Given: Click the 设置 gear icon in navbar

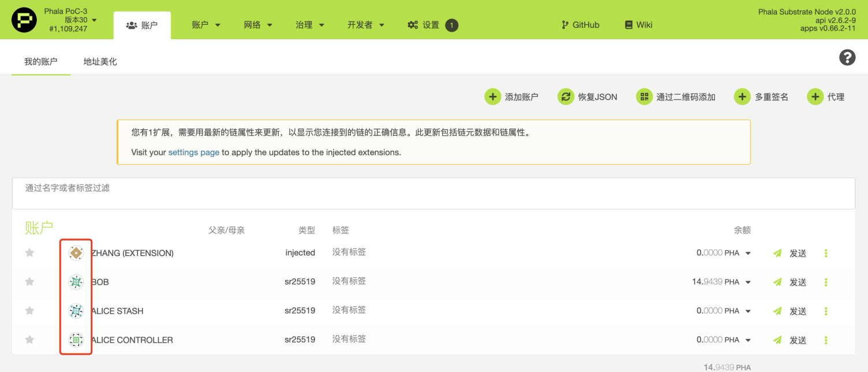Looking at the screenshot, I should (412, 25).
